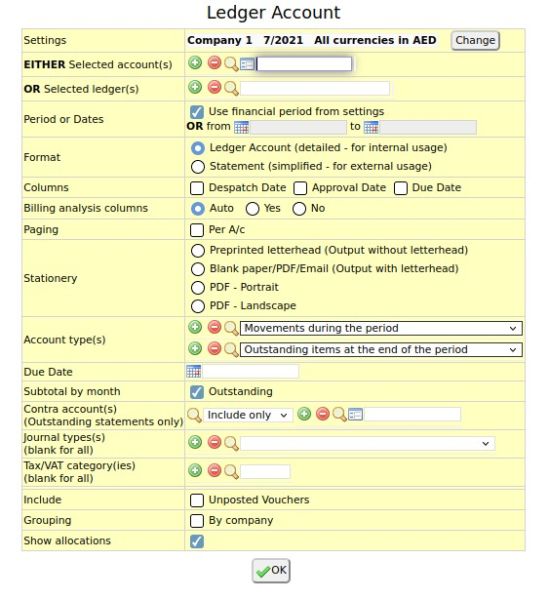549x600 pixels.
Task: Magnifier left of Include only dropdown
Action: (194, 415)
